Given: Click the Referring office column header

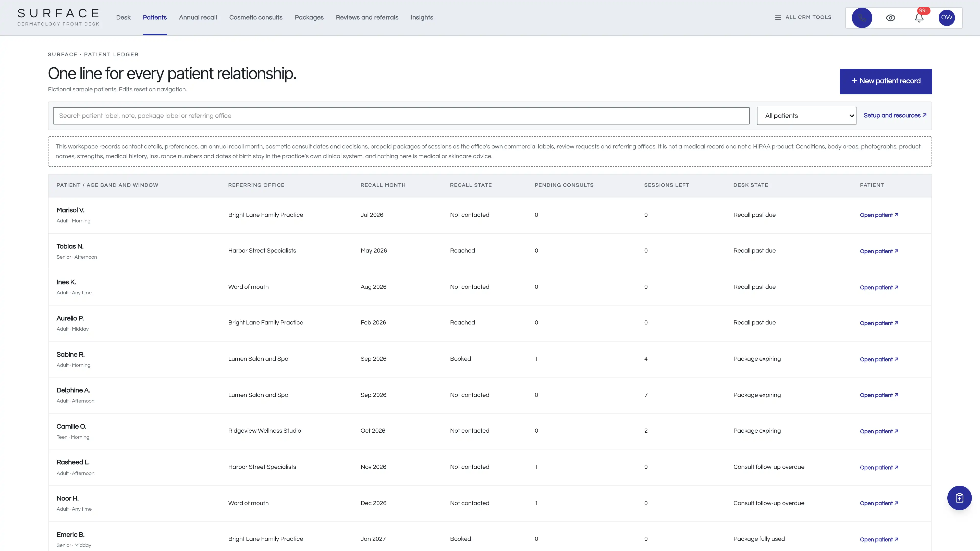Looking at the screenshot, I should pyautogui.click(x=256, y=185).
